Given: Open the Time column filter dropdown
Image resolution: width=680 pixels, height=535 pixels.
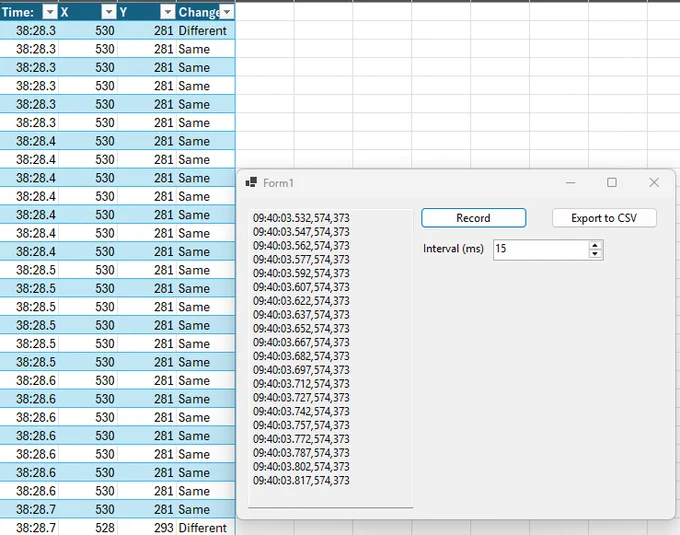Looking at the screenshot, I should [x=50, y=12].
